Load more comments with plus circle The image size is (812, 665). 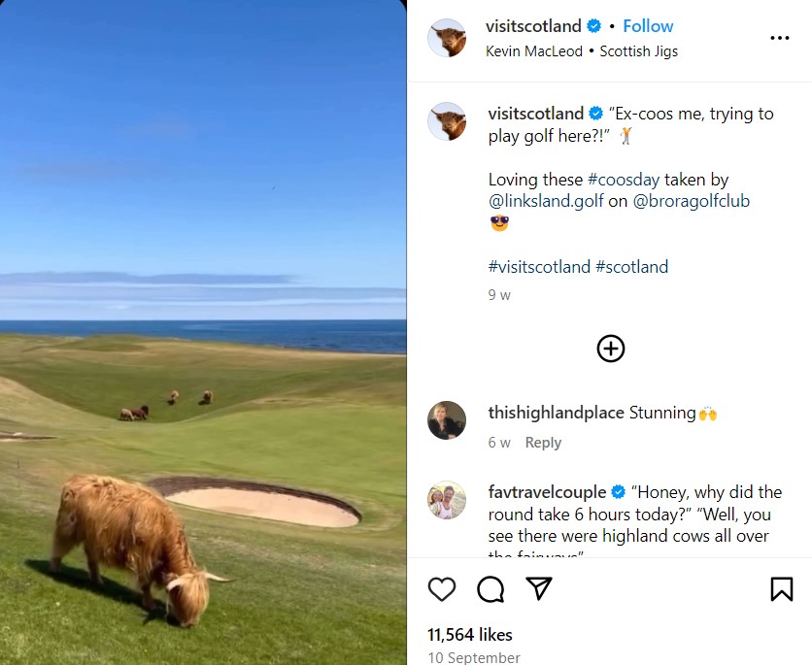coord(611,349)
